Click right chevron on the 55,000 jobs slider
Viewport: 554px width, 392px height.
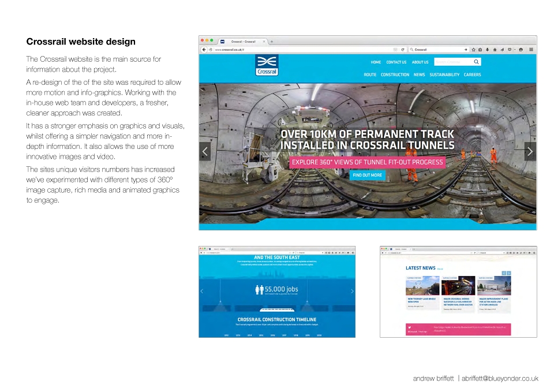click(352, 292)
